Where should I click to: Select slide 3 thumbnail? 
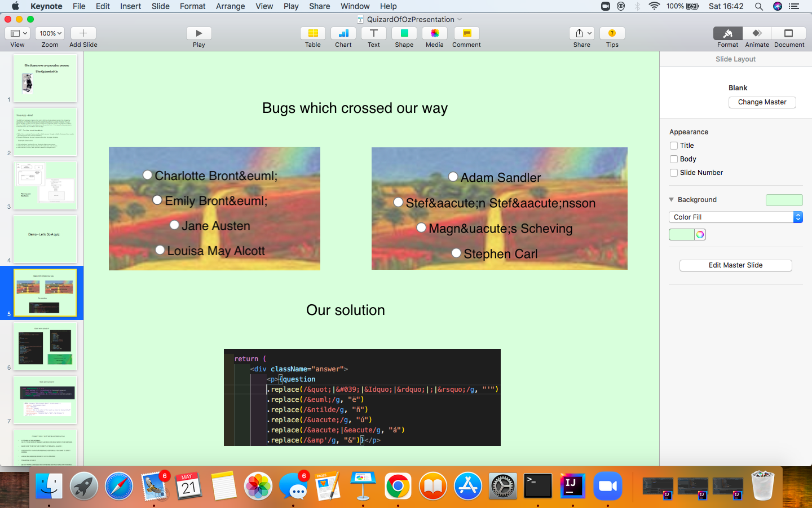[45, 186]
